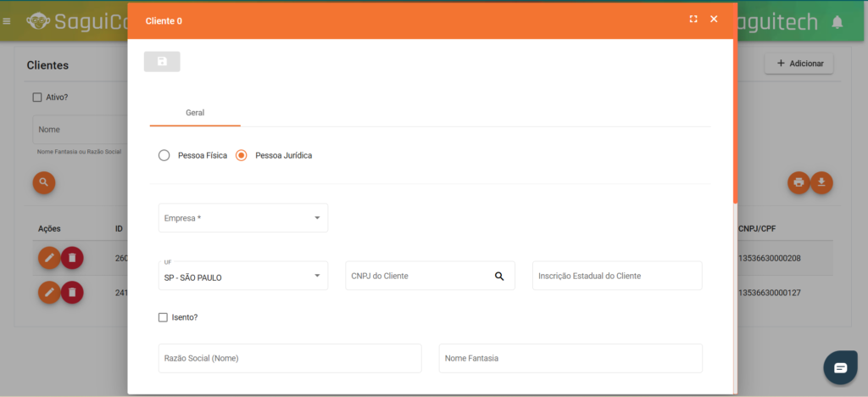This screenshot has height=397, width=868.
Task: Click the print icon button
Action: coord(798,182)
